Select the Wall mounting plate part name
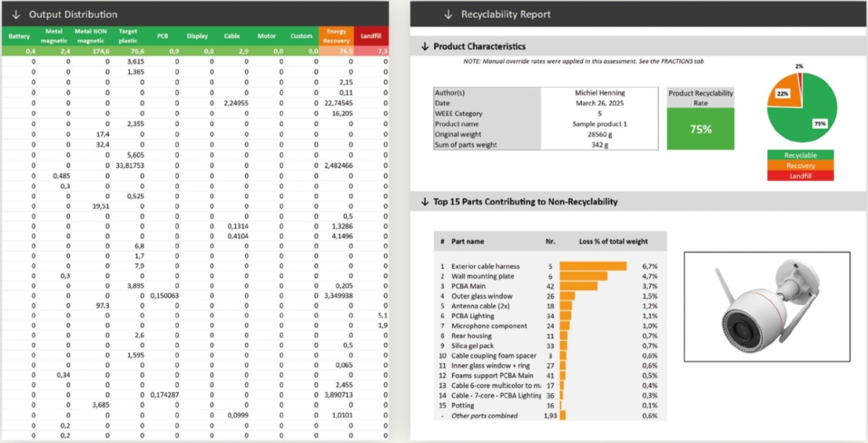The height and width of the screenshot is (443, 868). [x=482, y=277]
